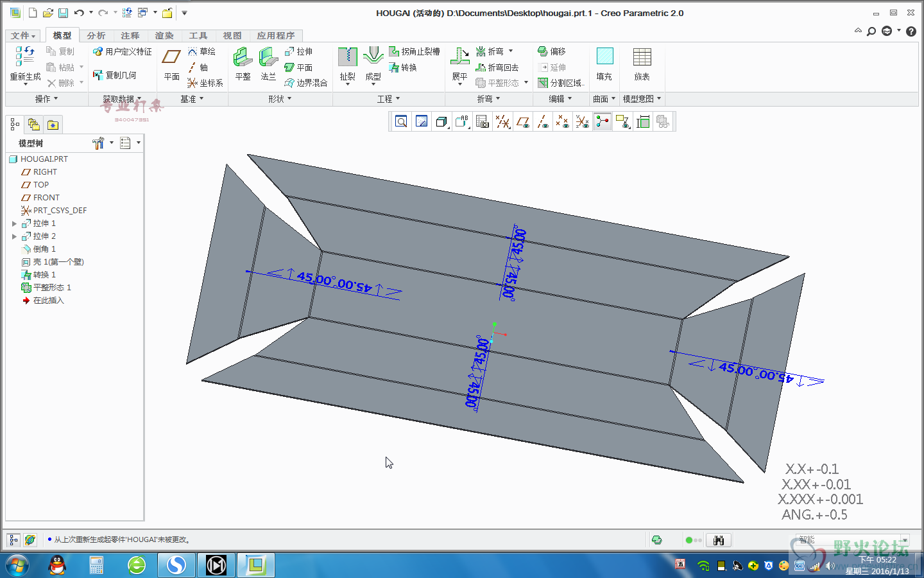The image size is (924, 578).
Task: Switch to the 注释 tab
Action: pyautogui.click(x=130, y=35)
